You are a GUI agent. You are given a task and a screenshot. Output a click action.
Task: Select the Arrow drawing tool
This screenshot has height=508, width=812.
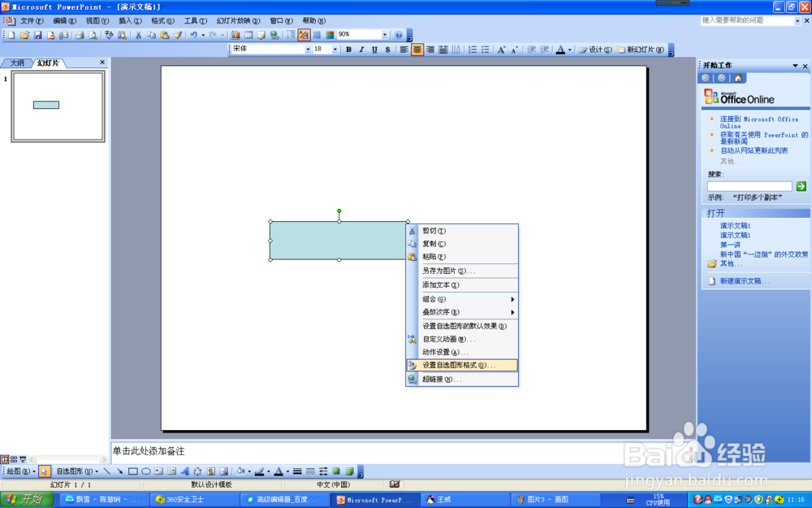[x=119, y=471]
